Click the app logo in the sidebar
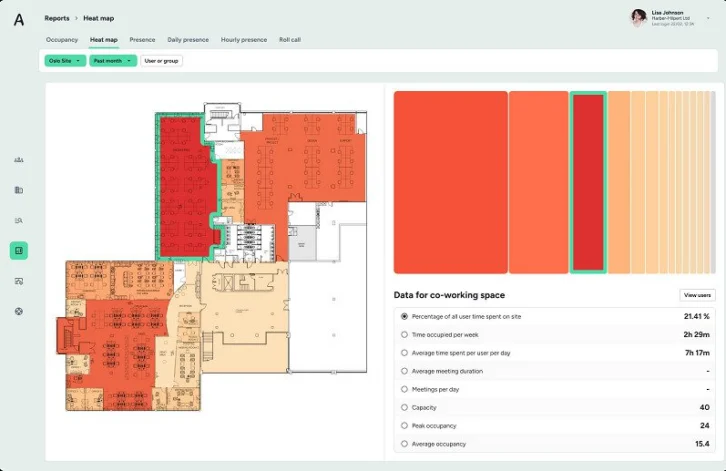The height and width of the screenshot is (471, 726). tap(19, 18)
